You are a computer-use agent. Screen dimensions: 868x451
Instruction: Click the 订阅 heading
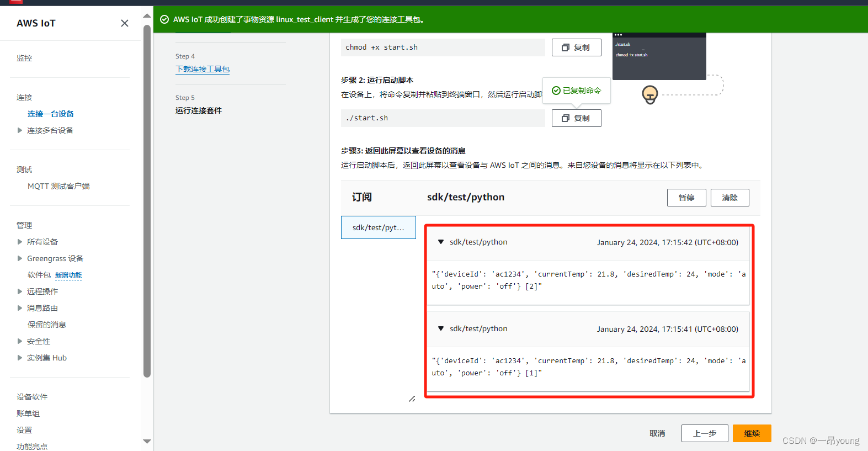coord(362,197)
